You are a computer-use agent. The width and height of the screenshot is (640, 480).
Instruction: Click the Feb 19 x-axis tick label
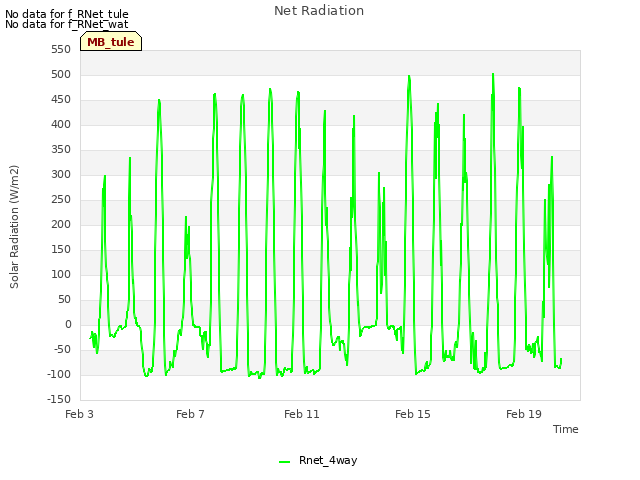(x=524, y=414)
